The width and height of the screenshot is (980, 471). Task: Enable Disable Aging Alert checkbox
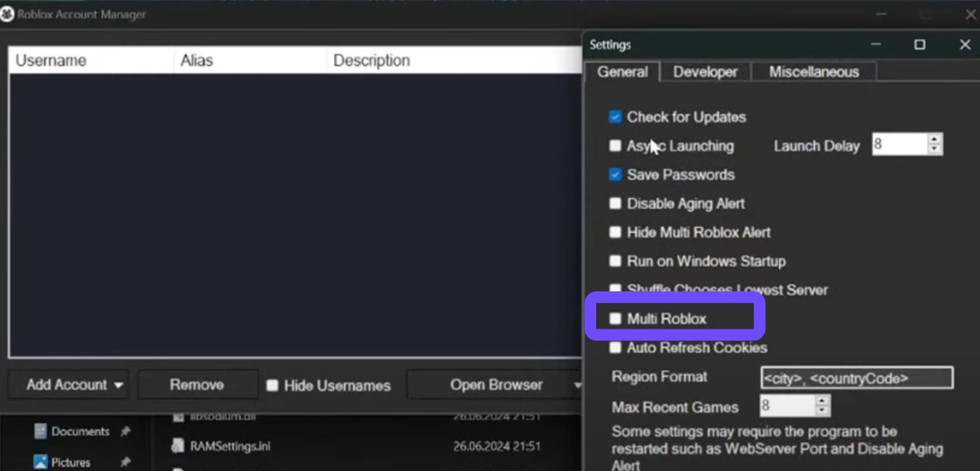coord(615,204)
